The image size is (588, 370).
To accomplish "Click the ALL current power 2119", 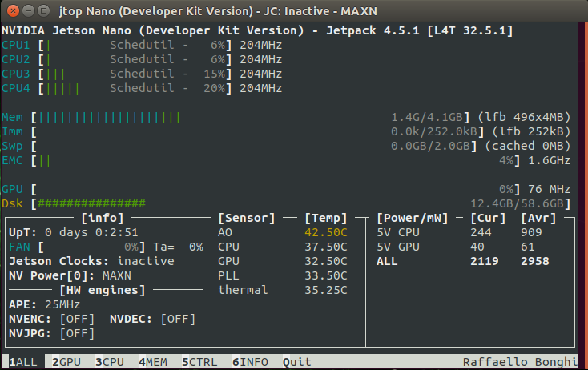I will click(x=485, y=261).
